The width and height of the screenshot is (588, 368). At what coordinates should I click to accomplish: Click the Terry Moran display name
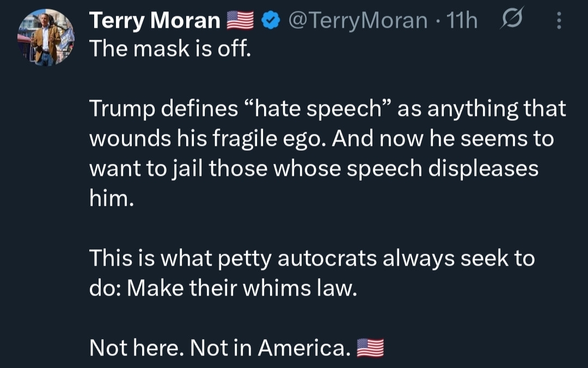click(x=154, y=21)
